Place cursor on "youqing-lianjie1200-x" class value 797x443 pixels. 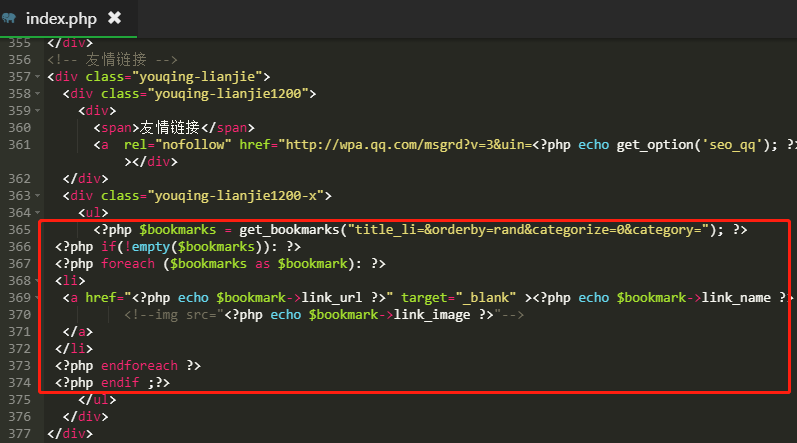pos(235,196)
